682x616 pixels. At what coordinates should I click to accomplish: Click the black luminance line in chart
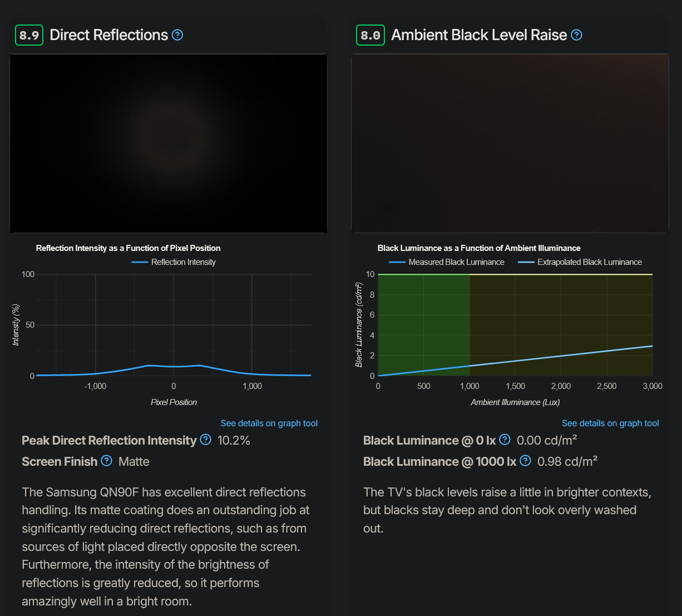(515, 361)
